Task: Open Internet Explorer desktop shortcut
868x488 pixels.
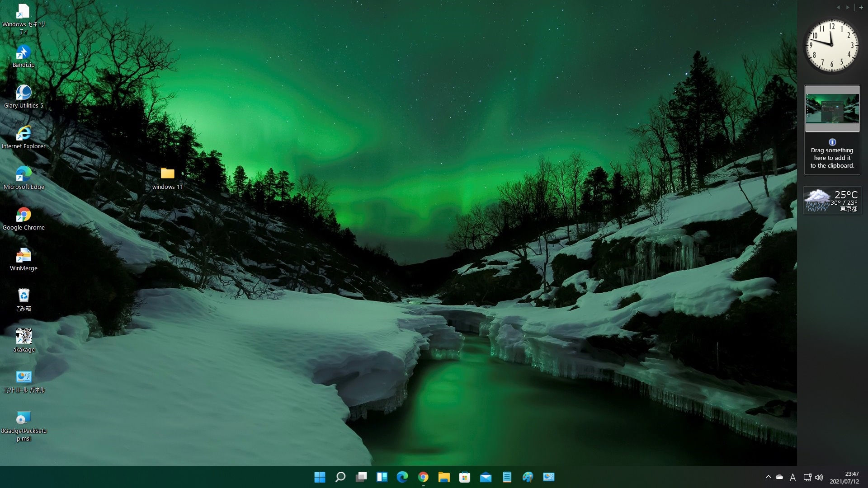Action: [24, 137]
